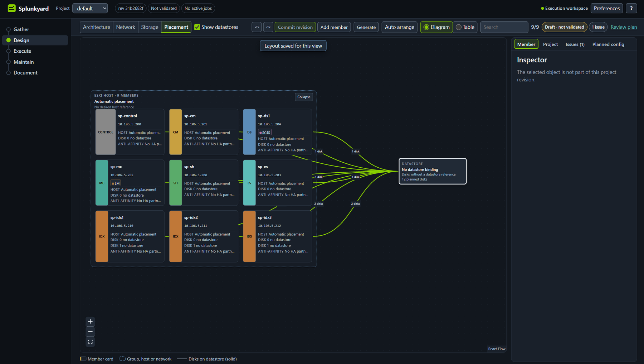
Task: Click the 1 issue badge
Action: pyautogui.click(x=598, y=27)
